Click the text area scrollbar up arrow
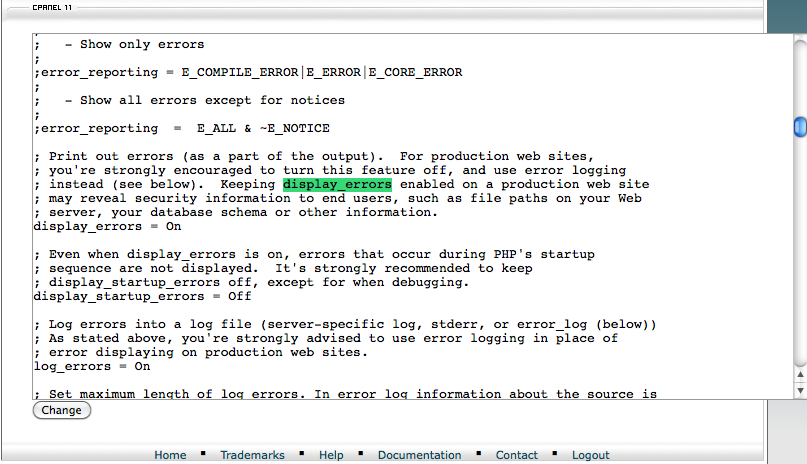This screenshot has width=807, height=464. click(800, 375)
